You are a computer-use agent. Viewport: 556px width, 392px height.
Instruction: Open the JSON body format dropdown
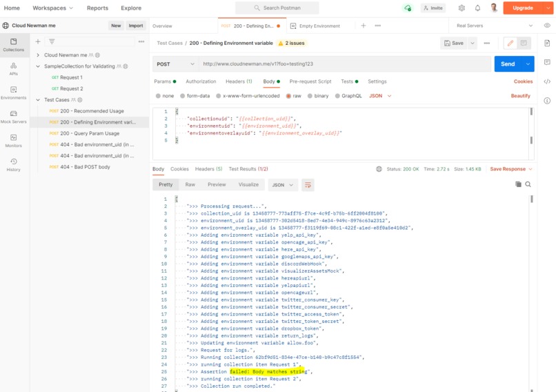[x=380, y=96]
